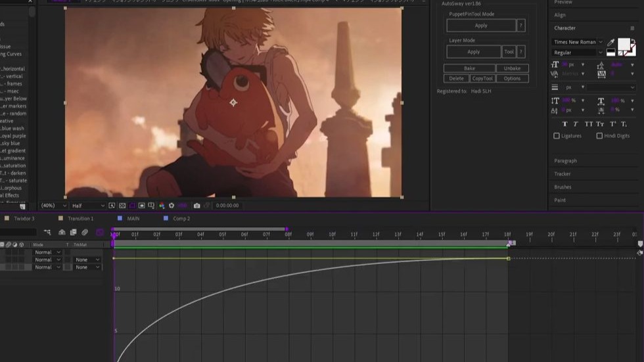Image resolution: width=644 pixels, height=362 pixels.
Task: Open the stroke options dropdown beside px
Action: point(610,87)
